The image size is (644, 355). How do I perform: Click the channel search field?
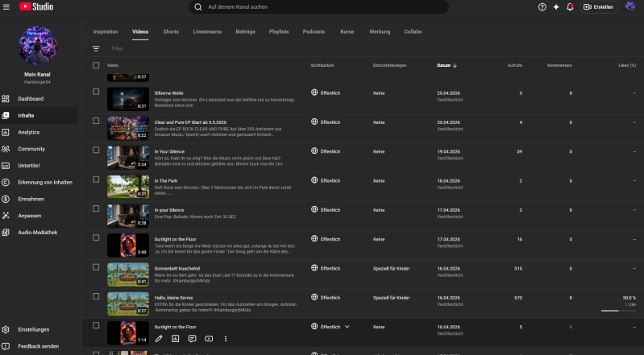coord(322,7)
